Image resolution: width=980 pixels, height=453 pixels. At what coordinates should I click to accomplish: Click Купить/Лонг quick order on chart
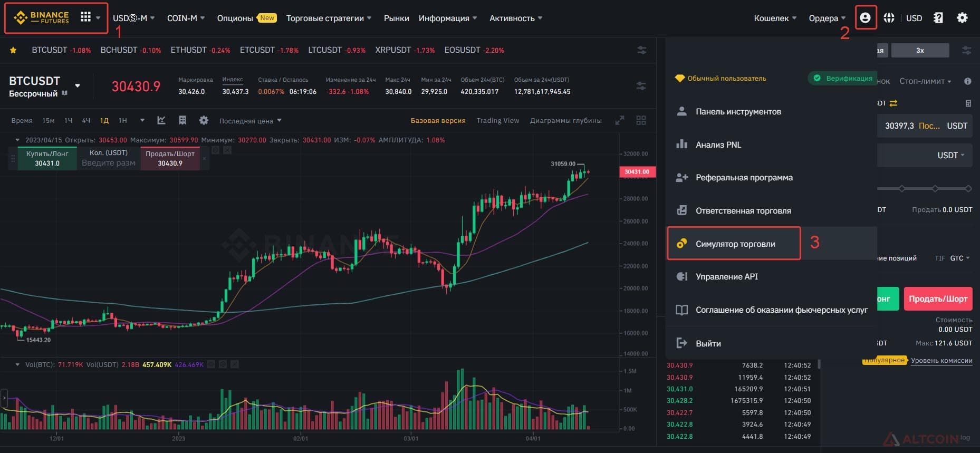tap(47, 158)
